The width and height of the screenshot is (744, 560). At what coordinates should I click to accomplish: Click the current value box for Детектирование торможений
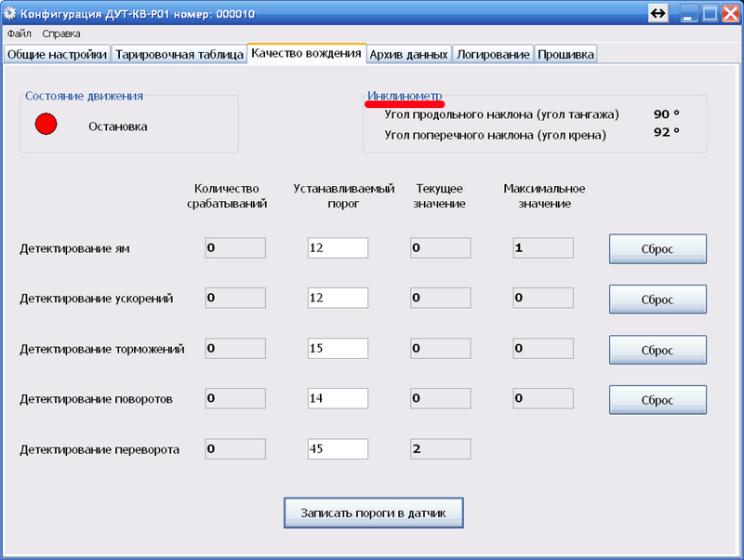click(x=440, y=348)
